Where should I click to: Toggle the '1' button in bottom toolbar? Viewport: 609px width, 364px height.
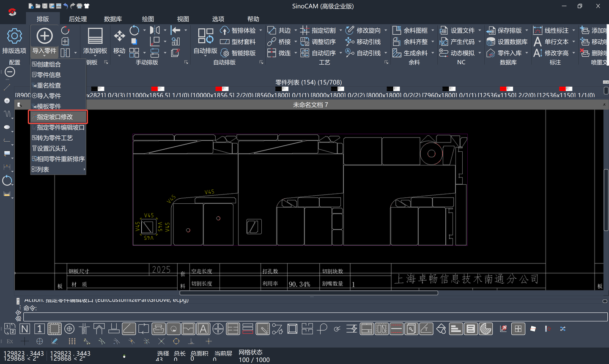pyautogui.click(x=39, y=328)
